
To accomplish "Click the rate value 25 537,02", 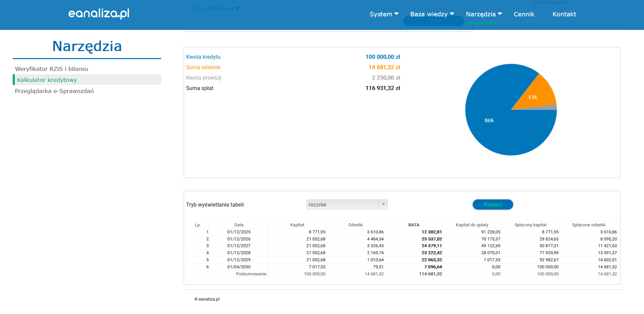I will coord(432,239).
